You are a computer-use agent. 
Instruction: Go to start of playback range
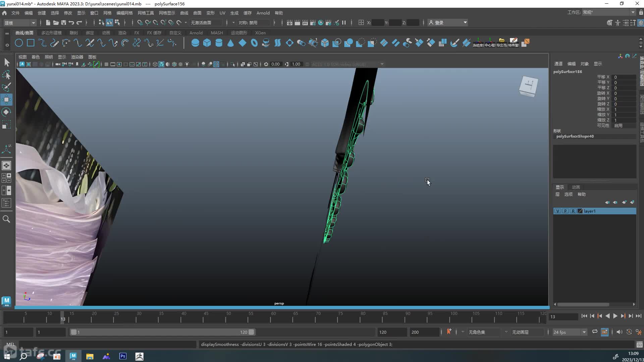coord(584,316)
